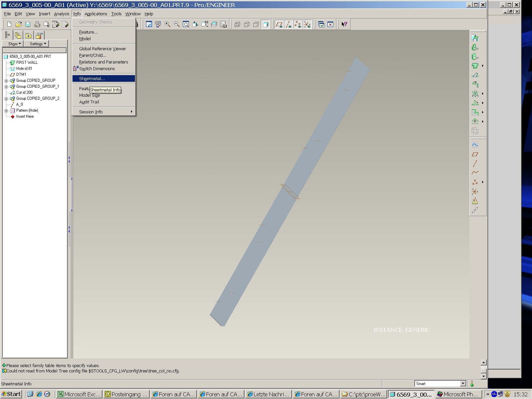
Task: Open the Settings button in navigator
Action: click(x=38, y=44)
